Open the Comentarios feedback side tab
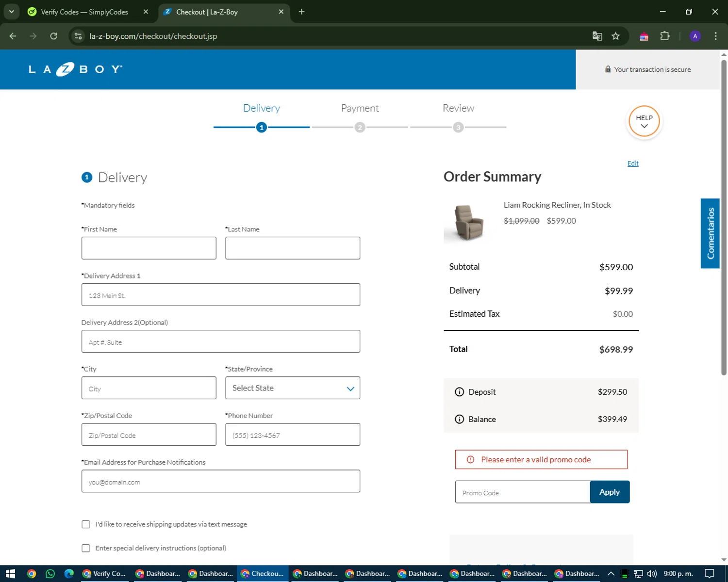728x582 pixels. pos(710,233)
